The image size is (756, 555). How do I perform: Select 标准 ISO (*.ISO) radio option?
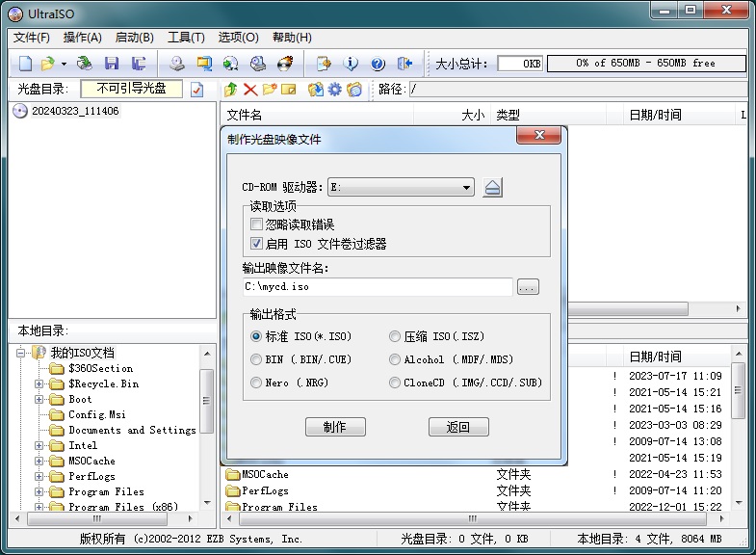256,336
